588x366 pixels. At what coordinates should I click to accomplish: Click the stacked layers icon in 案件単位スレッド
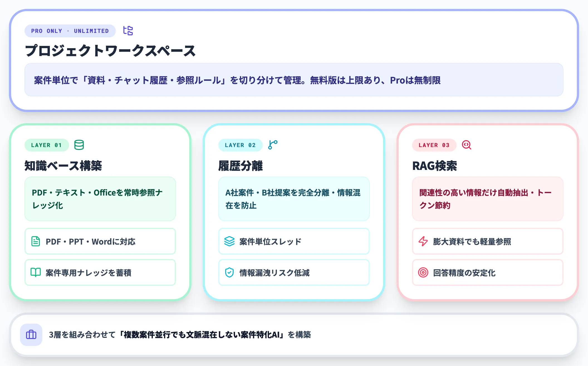coord(229,241)
